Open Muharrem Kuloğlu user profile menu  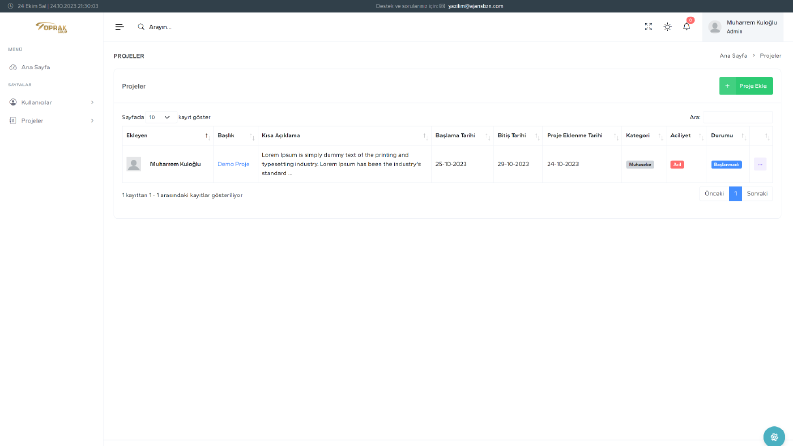(x=742, y=27)
